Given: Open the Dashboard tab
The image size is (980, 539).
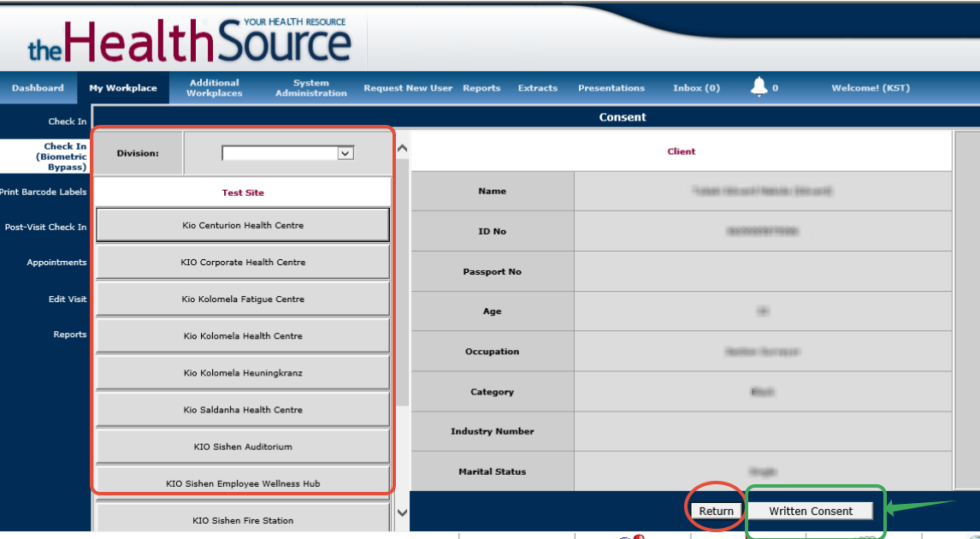Looking at the screenshot, I should [38, 87].
